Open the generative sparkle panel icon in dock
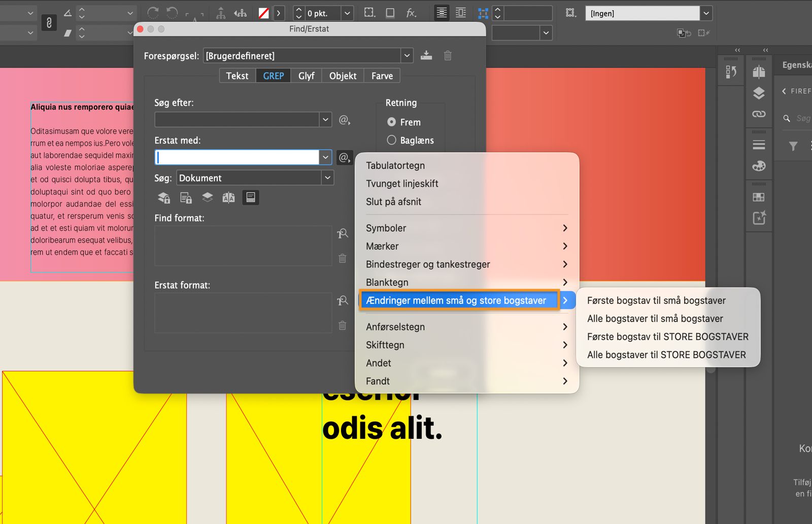Screen dimensions: 812x524 [759, 218]
